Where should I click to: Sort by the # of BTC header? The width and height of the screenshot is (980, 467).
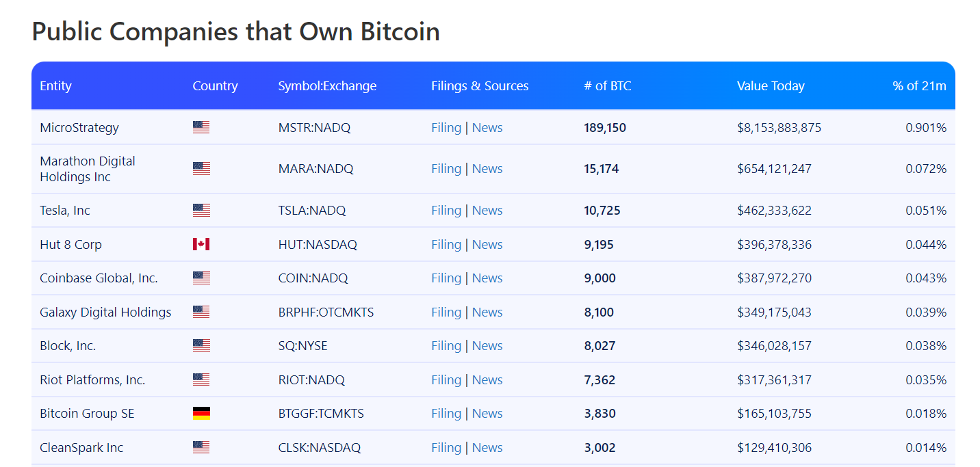(608, 86)
